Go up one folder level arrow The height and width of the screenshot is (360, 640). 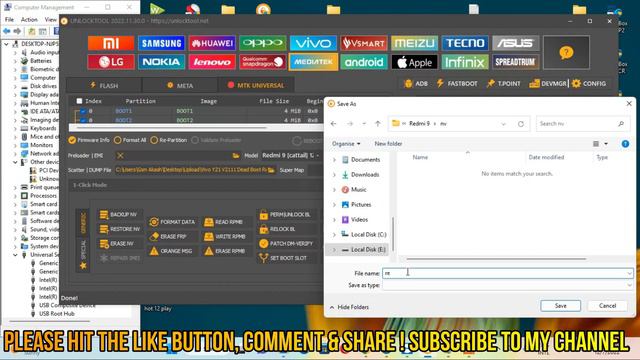click(378, 124)
